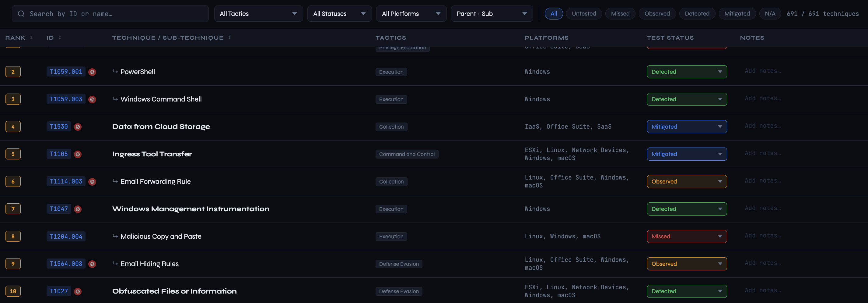Image resolution: width=868 pixels, height=303 pixels.
Task: Click the red icon next to T1564.008
Action: point(92,264)
